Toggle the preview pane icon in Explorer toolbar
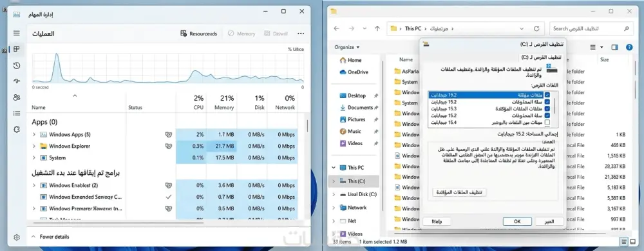Viewport: 644px width, 251px height. tap(614, 47)
